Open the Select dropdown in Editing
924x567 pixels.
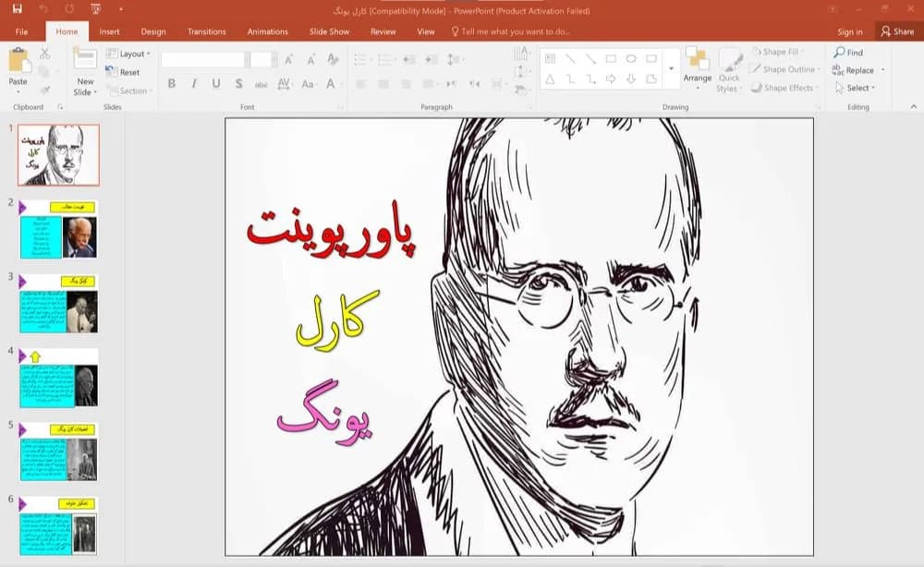(856, 88)
